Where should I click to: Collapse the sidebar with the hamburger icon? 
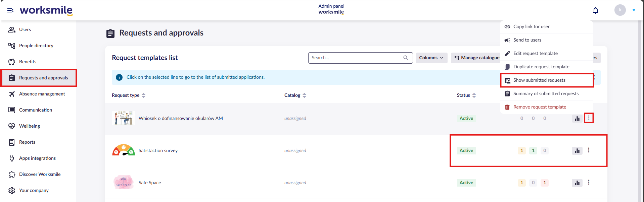click(10, 10)
